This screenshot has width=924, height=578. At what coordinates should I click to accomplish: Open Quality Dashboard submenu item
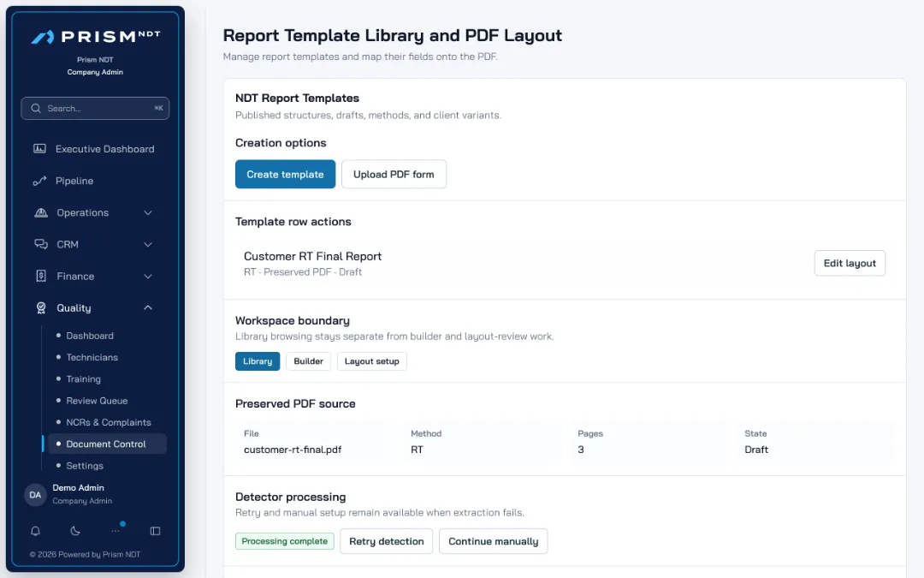pos(90,336)
